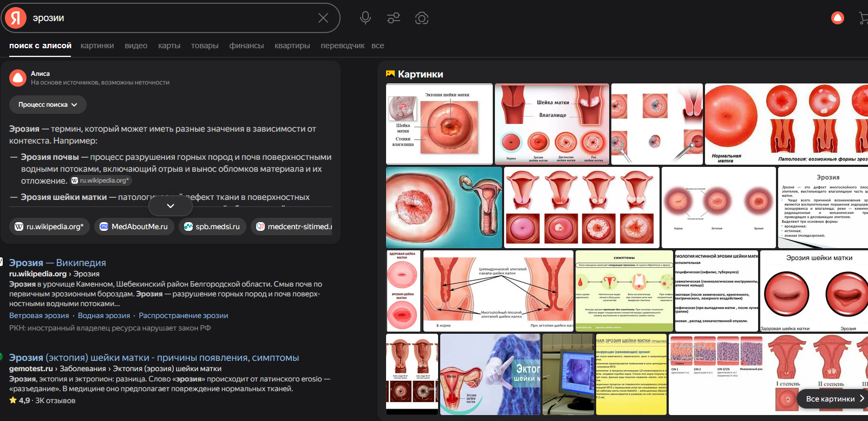Click the Yandex logo icon
Viewport: 868px width, 421px height.
click(16, 18)
